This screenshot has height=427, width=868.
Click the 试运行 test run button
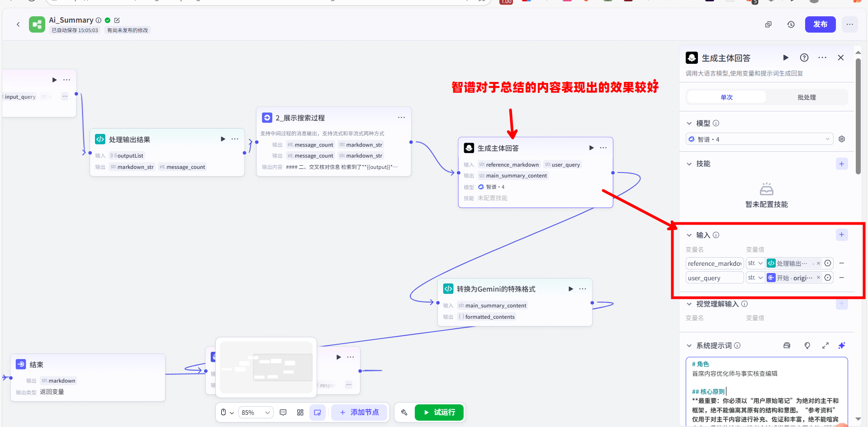pyautogui.click(x=439, y=413)
